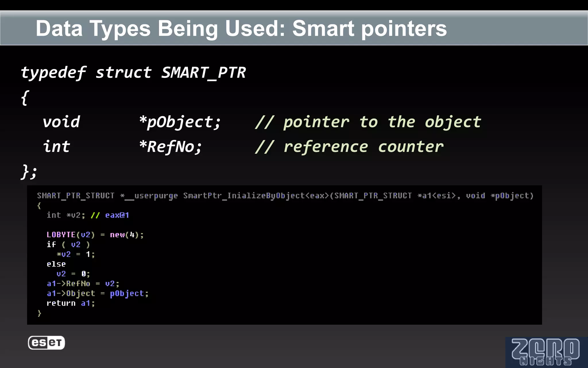Click the '// reference counter' comment
Screen dimensions: 588x368
[349, 147]
